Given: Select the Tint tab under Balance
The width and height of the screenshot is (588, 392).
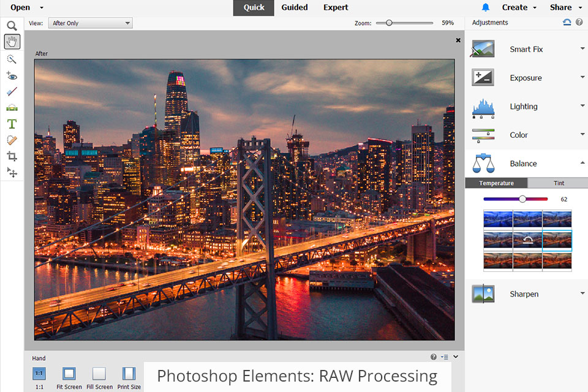Looking at the screenshot, I should [x=559, y=183].
